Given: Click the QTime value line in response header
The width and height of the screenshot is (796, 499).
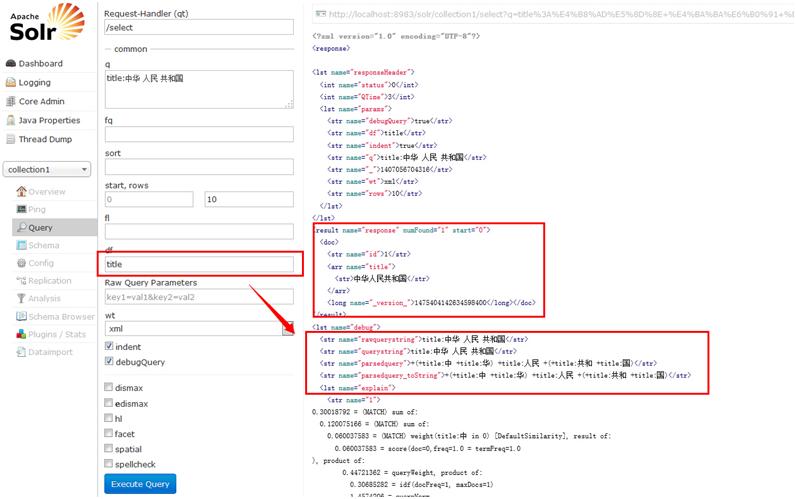Looking at the screenshot, I should click(x=367, y=97).
